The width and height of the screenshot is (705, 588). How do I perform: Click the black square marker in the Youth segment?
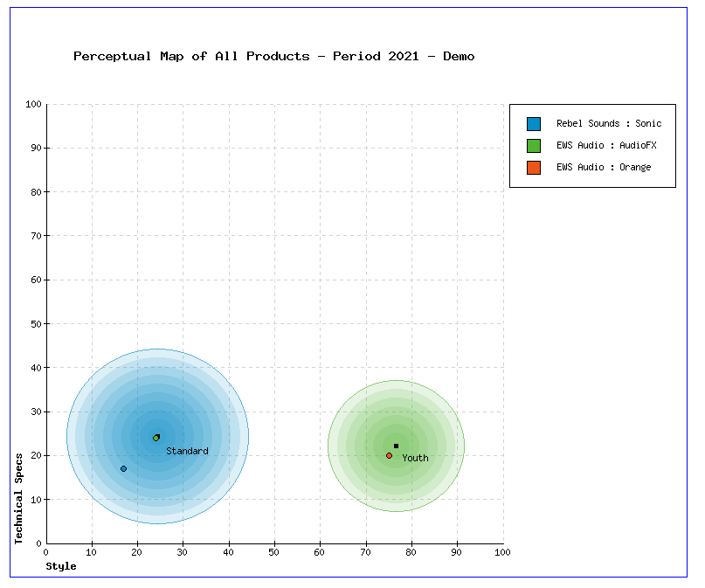point(396,446)
